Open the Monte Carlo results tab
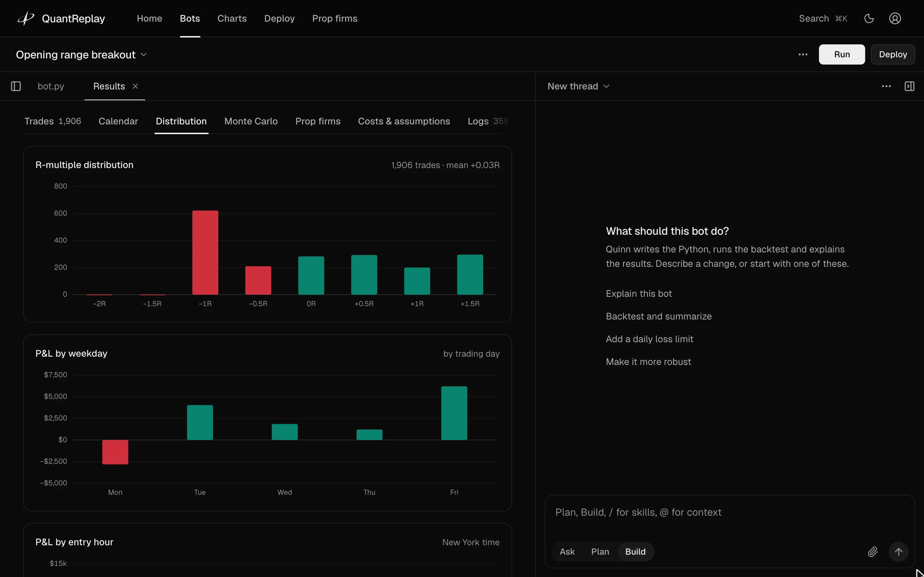Screen dimensions: 924x577 (251, 121)
